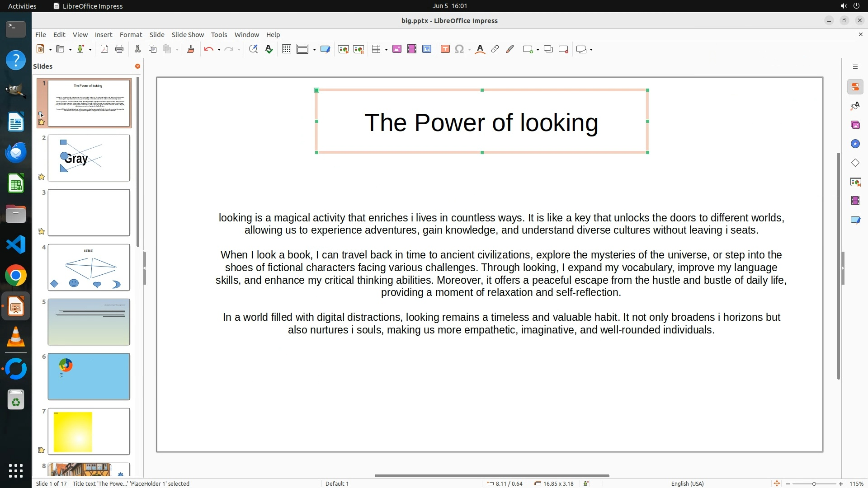Open the Slide Show menu

187,35
